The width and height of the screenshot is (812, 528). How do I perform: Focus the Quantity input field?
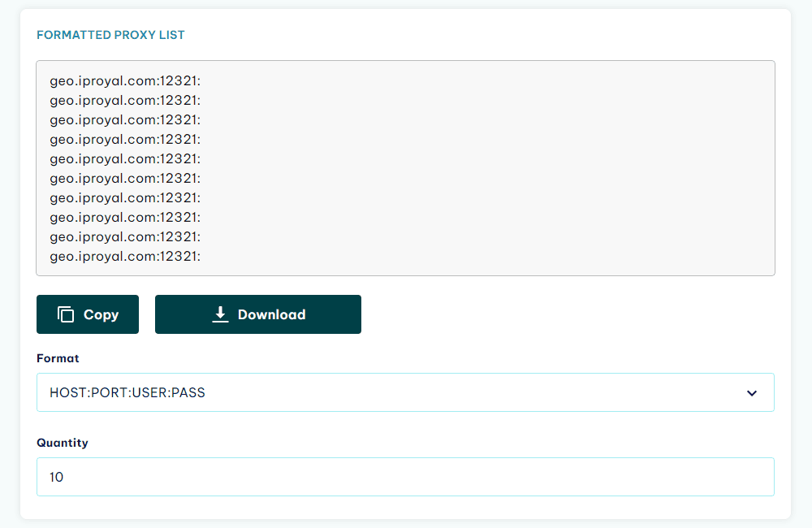point(405,477)
